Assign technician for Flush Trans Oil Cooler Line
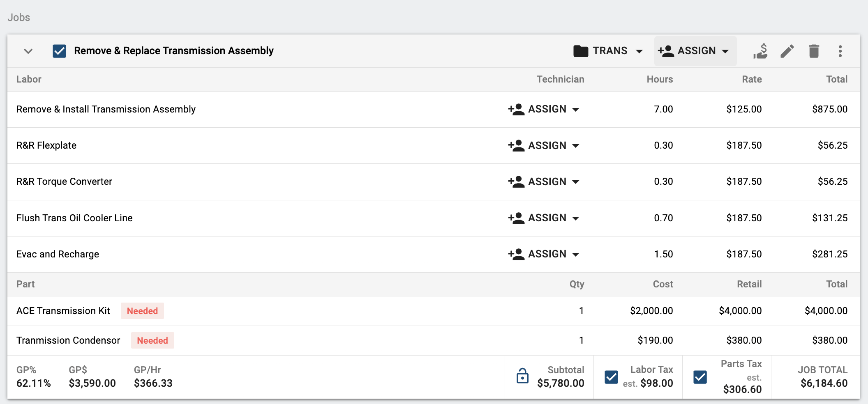Viewport: 868px width, 404px height. click(544, 218)
